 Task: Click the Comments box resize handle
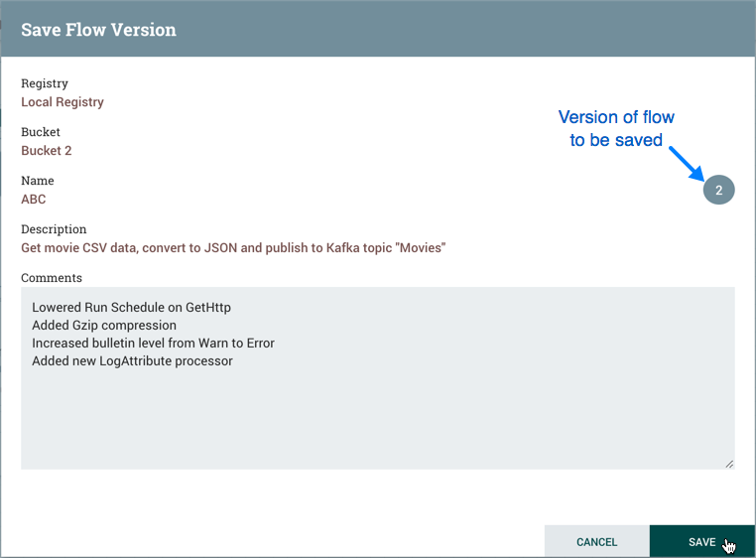729,464
